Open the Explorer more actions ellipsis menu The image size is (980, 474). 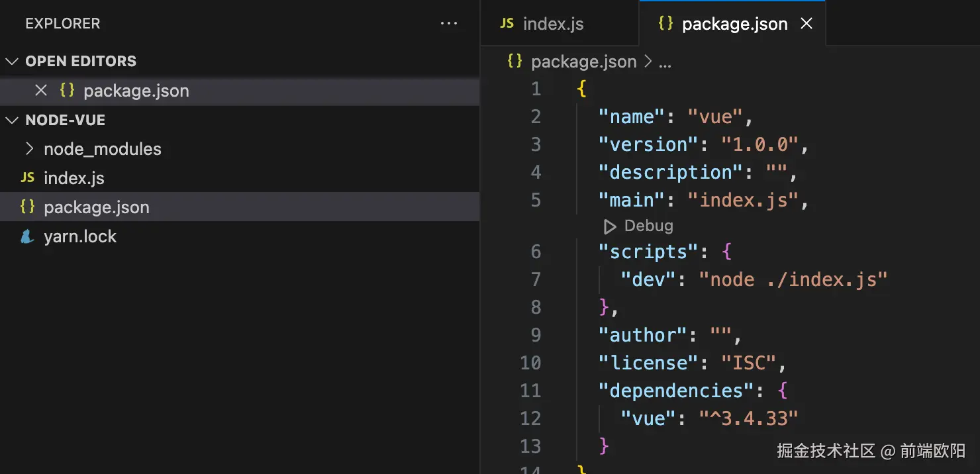coord(449,23)
